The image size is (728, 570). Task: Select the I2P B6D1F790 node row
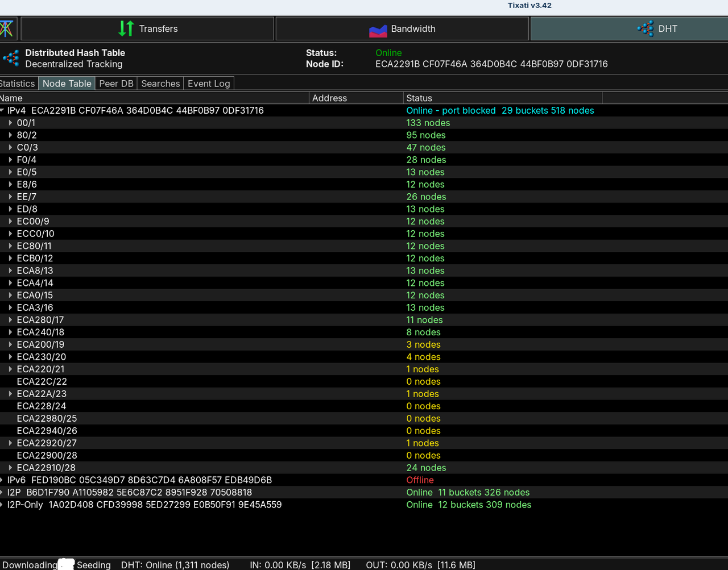[364, 492]
